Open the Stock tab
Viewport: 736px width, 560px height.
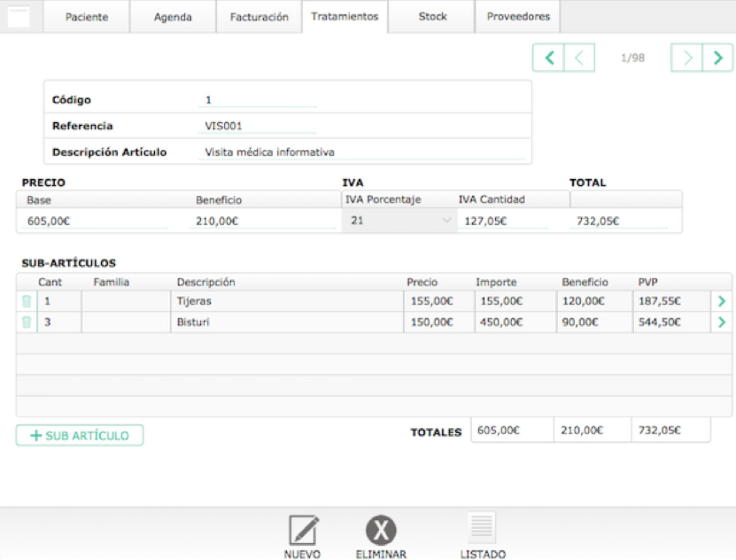[x=432, y=17]
